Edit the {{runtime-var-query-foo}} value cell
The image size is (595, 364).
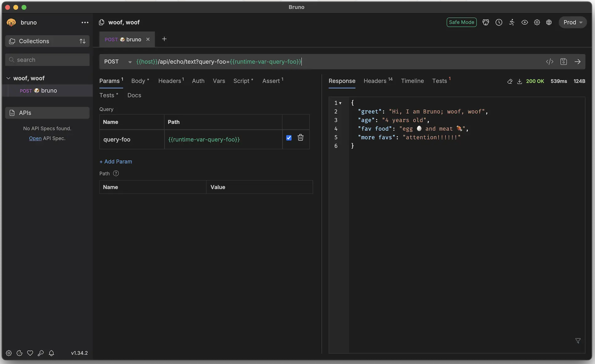point(223,139)
